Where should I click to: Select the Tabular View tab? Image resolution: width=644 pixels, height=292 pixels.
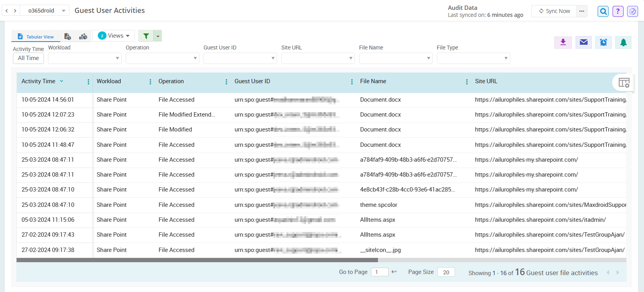tap(36, 36)
